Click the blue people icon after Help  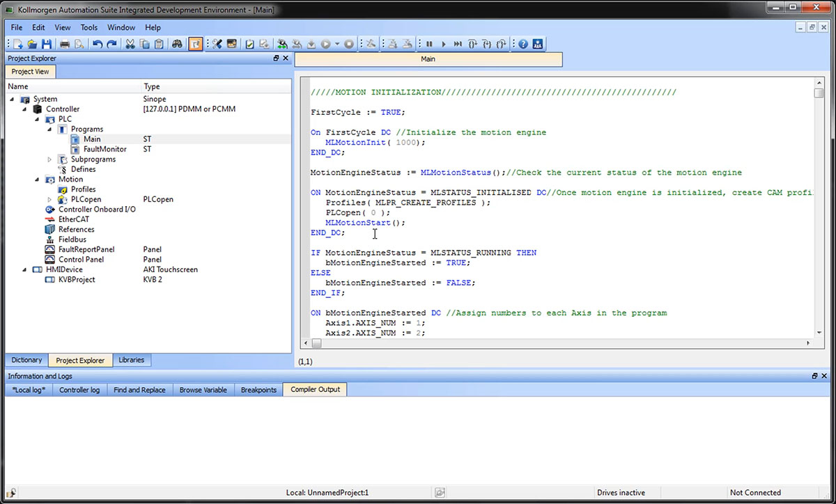[x=538, y=44]
